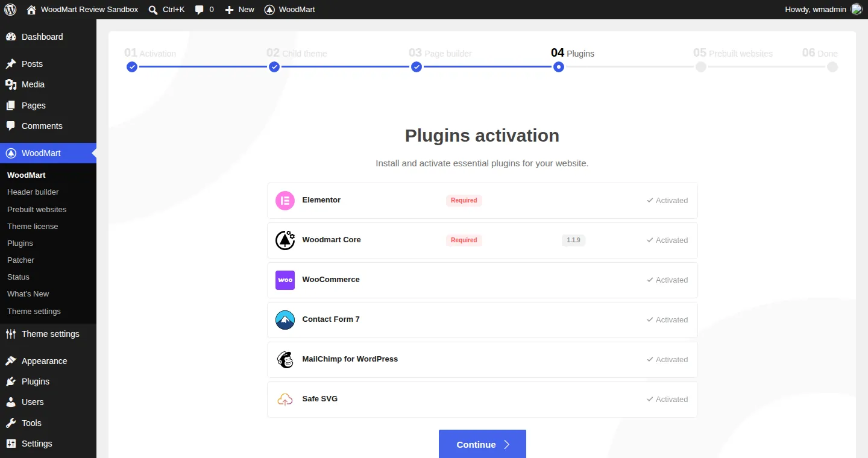Open the WoodMart Review Sandbox site link
Viewport: 868px width, 458px height.
click(x=83, y=10)
